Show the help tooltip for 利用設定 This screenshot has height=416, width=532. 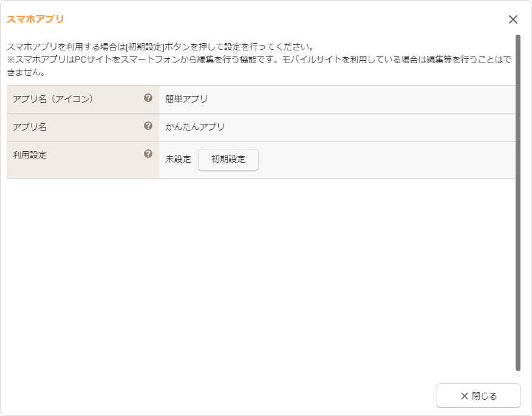(x=148, y=154)
